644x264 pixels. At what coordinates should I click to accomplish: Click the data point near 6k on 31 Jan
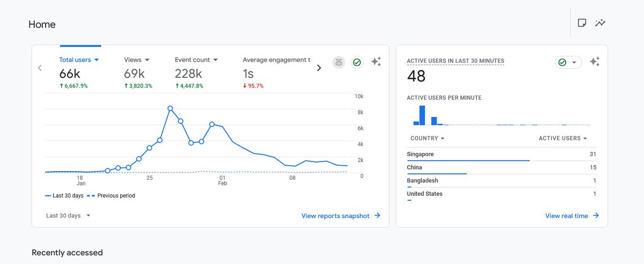[x=212, y=124]
